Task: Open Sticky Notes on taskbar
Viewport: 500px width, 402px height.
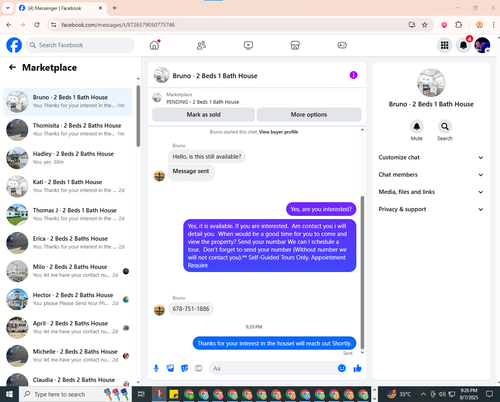Action: click(x=174, y=394)
